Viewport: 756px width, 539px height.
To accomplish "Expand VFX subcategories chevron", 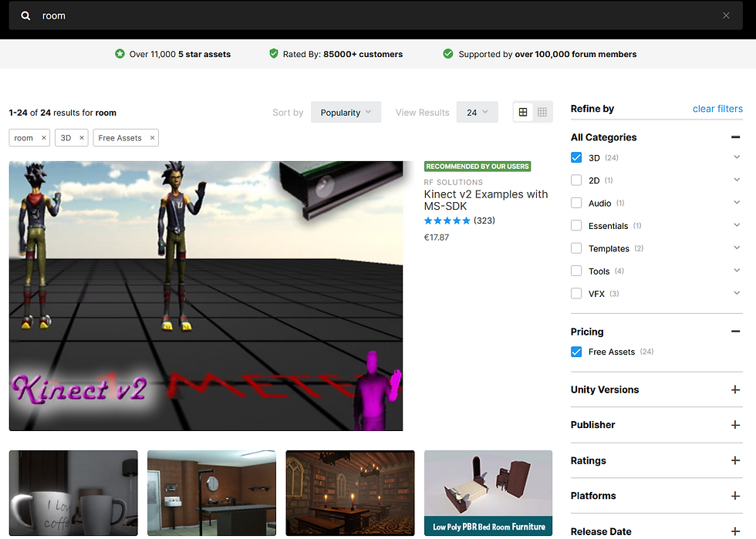I will [x=737, y=293].
